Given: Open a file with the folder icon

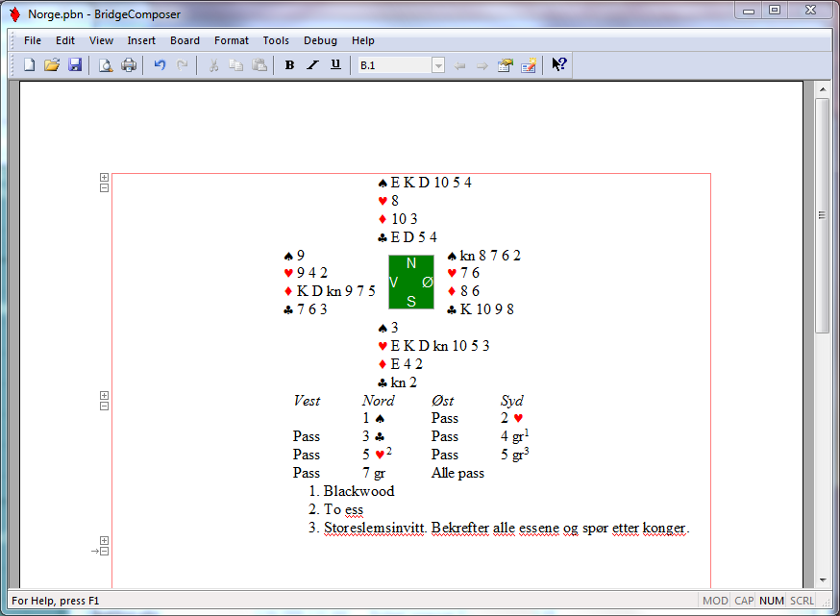Looking at the screenshot, I should (x=52, y=65).
